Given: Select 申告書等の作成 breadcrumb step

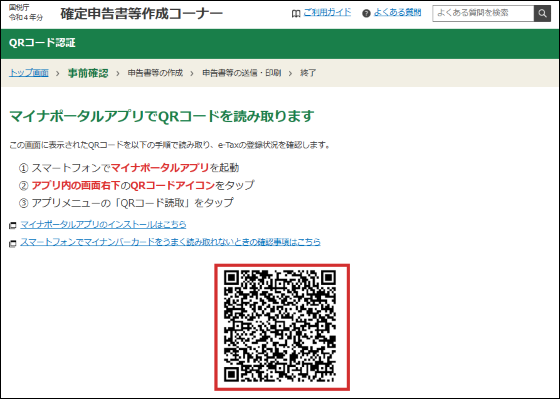Looking at the screenshot, I should point(155,73).
